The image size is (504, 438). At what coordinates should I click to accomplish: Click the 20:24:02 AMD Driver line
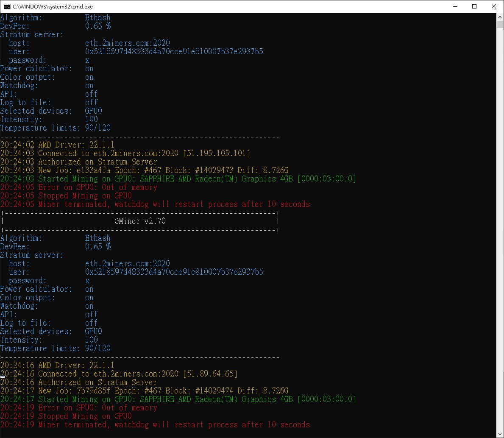point(57,145)
